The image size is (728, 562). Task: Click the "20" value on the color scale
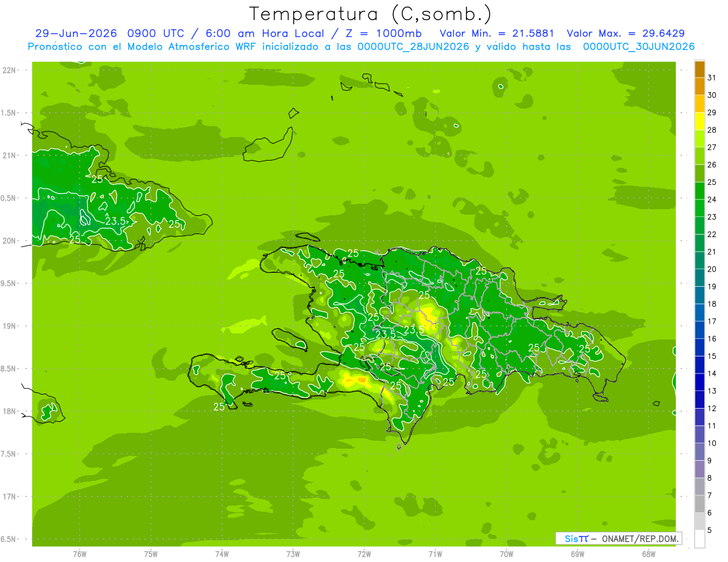[x=712, y=269]
